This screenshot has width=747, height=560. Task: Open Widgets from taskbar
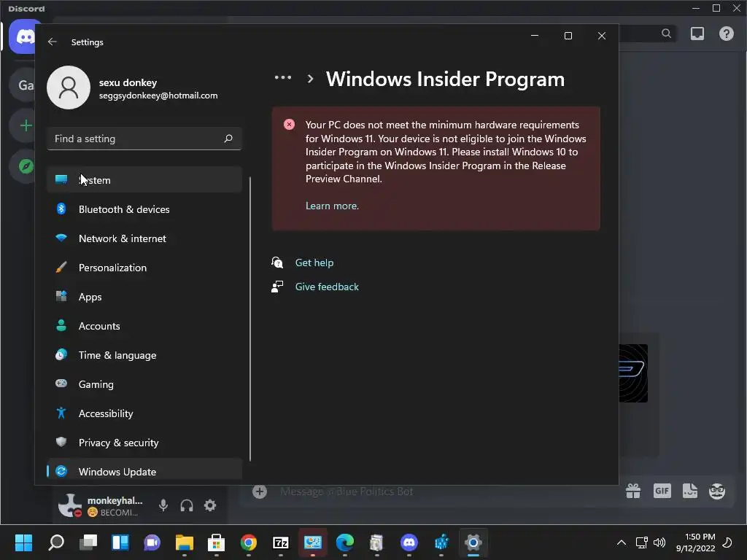(120, 542)
